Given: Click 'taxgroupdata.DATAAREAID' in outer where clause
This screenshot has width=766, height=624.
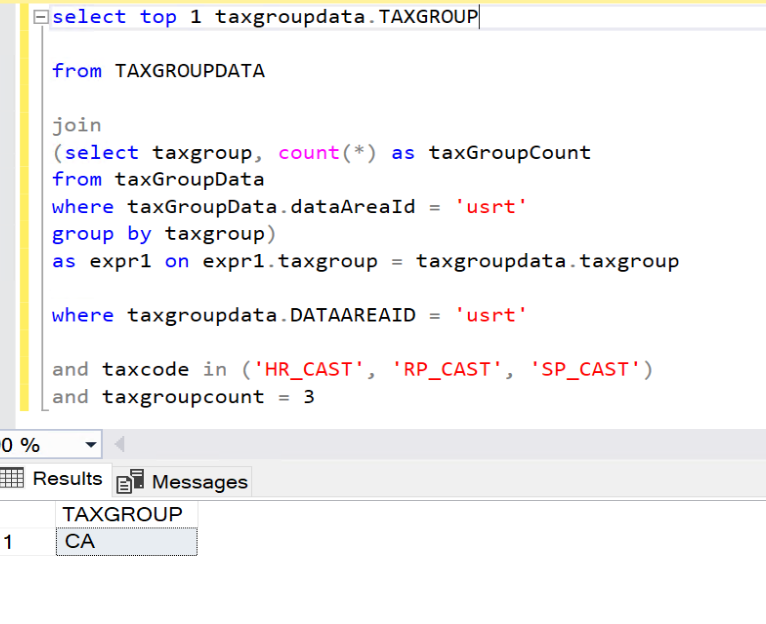Looking at the screenshot, I should tap(271, 315).
